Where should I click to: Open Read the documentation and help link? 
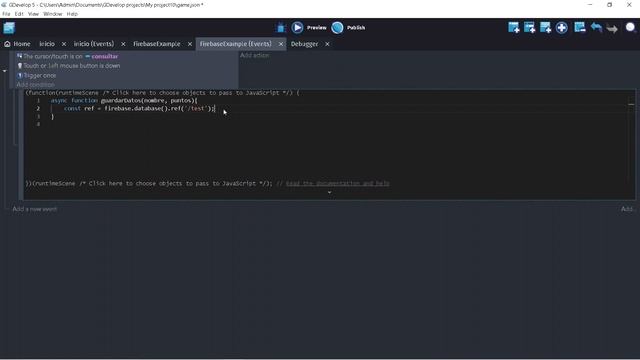(x=338, y=183)
